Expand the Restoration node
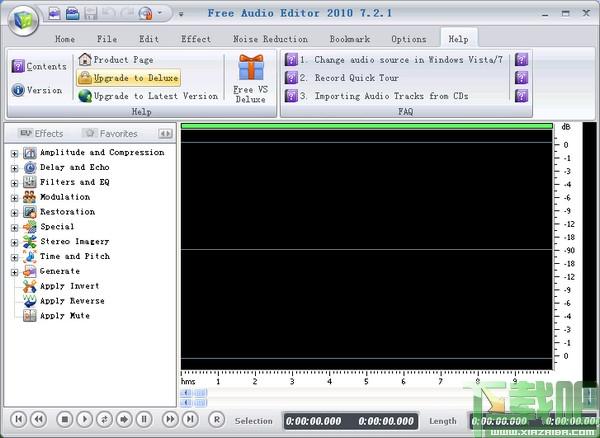This screenshot has height=438, width=600. [x=14, y=213]
